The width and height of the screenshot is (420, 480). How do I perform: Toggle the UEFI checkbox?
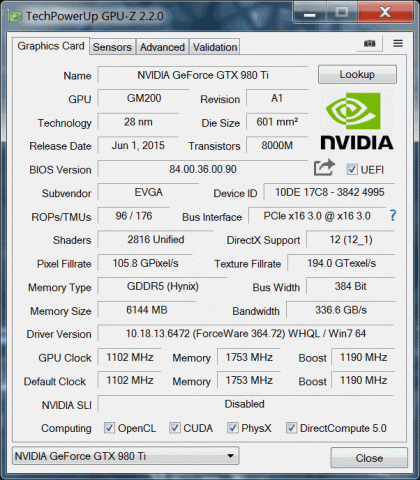[x=352, y=169]
